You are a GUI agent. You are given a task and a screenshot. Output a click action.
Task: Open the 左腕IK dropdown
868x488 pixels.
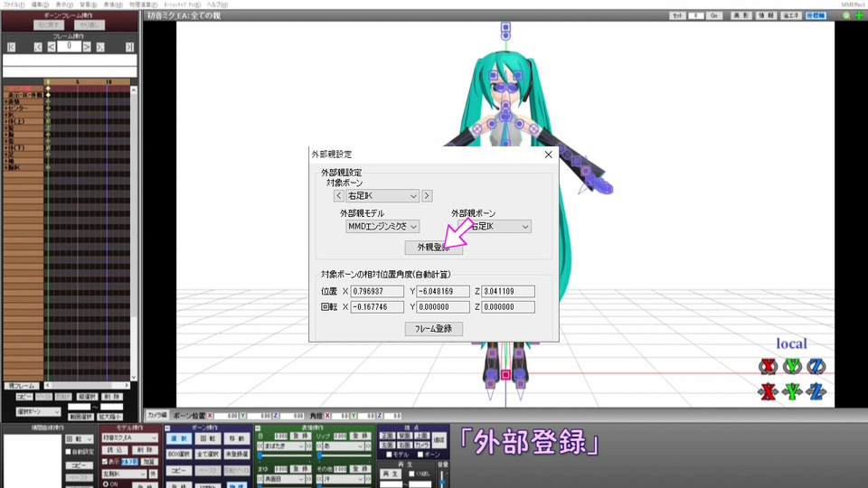124,474
